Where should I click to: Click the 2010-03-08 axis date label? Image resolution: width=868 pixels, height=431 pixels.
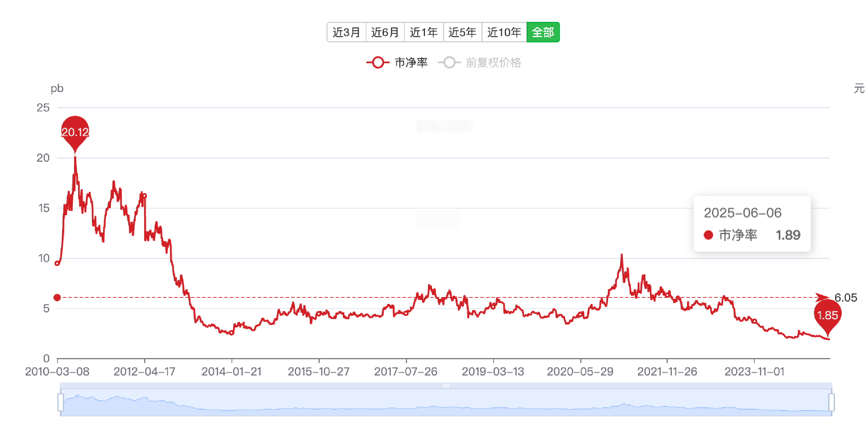point(57,372)
